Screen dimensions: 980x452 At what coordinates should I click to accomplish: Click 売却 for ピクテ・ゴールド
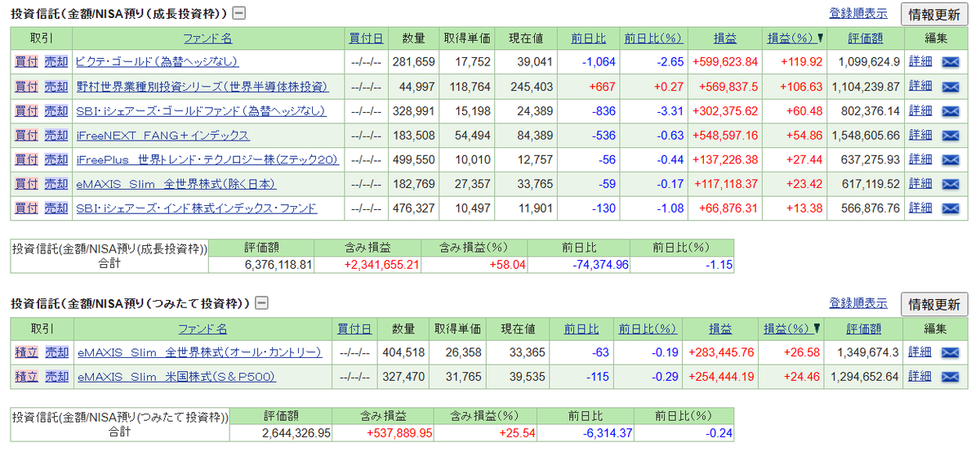pos(56,62)
